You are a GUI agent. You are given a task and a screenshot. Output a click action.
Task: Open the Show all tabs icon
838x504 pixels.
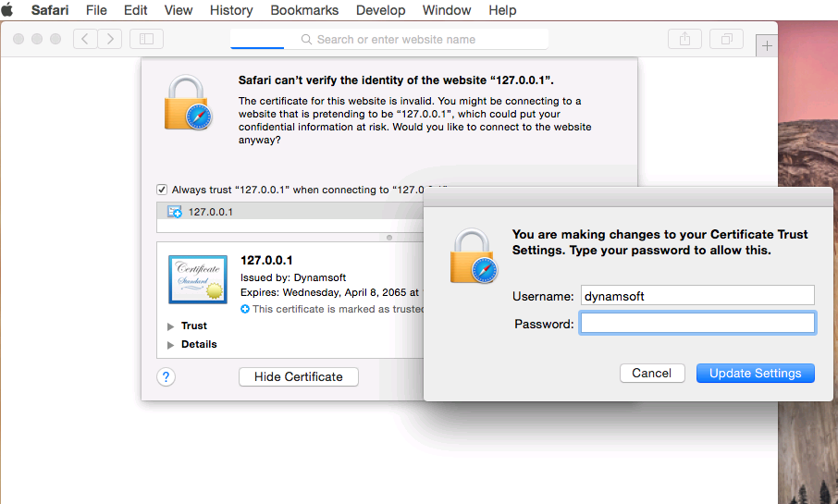pyautogui.click(x=726, y=39)
